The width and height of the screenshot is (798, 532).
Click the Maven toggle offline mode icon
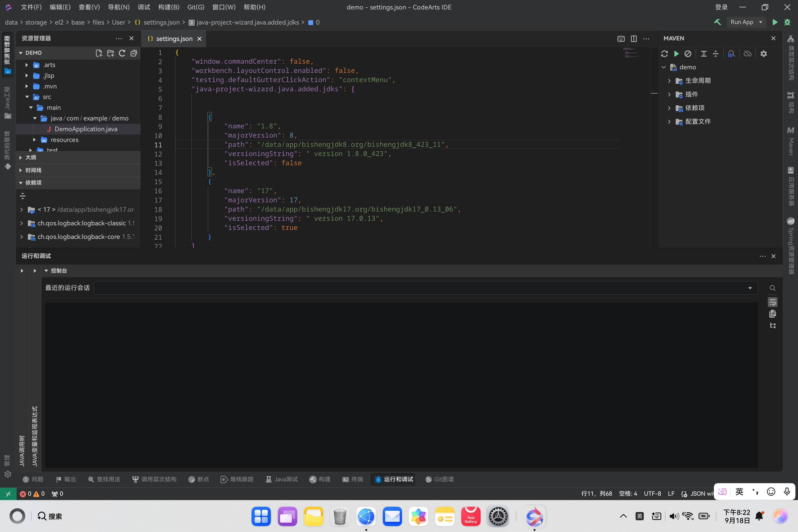pos(747,54)
